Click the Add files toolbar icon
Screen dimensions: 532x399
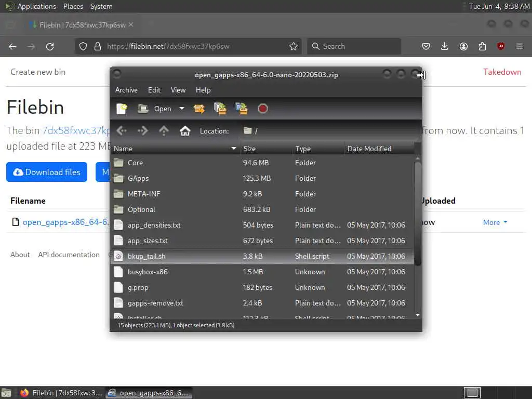[220, 109]
